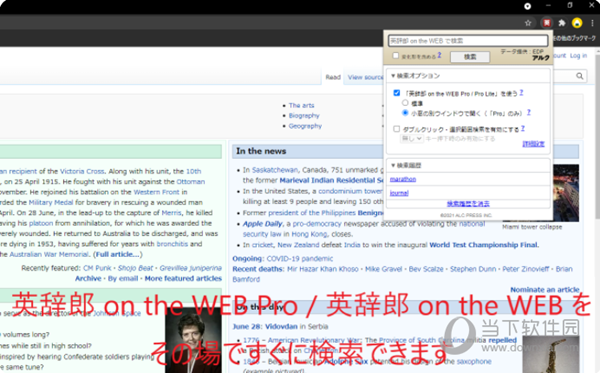Viewport: 600px width, 373px height.
Task: Click the 検索 button in the popup
Action: coord(470,57)
